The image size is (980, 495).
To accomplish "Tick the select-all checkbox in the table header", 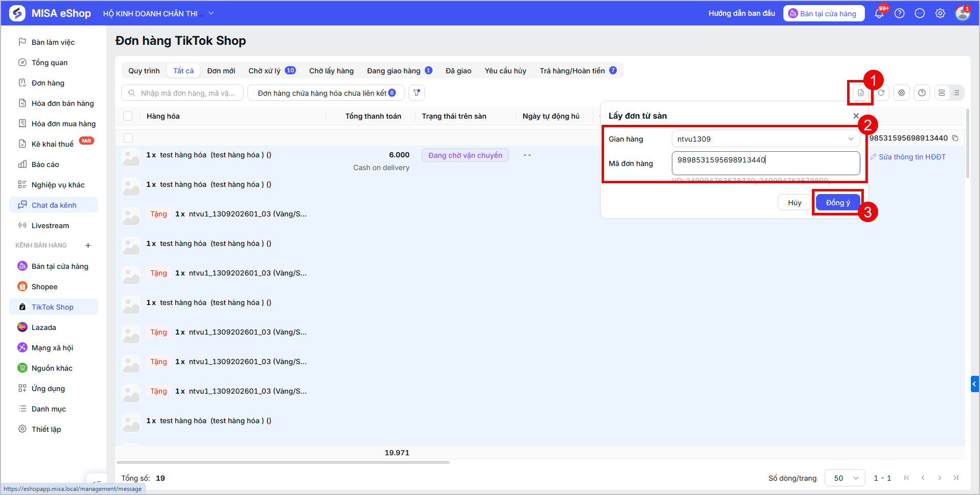I will 128,116.
